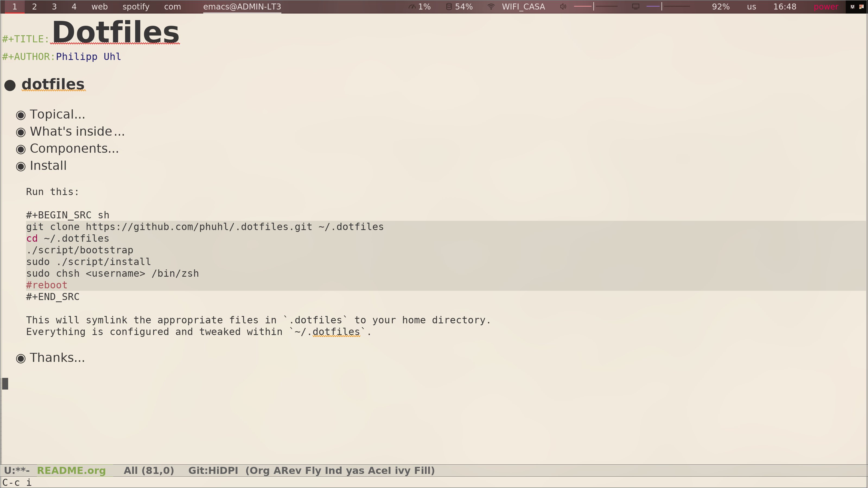Click README.org buffer name in modeline
The height and width of the screenshot is (488, 868).
[x=71, y=471]
